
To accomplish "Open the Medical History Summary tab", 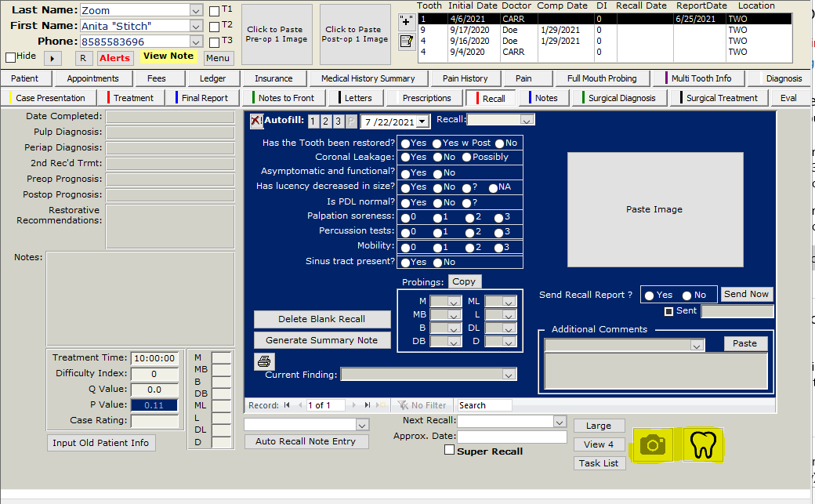I will point(368,78).
